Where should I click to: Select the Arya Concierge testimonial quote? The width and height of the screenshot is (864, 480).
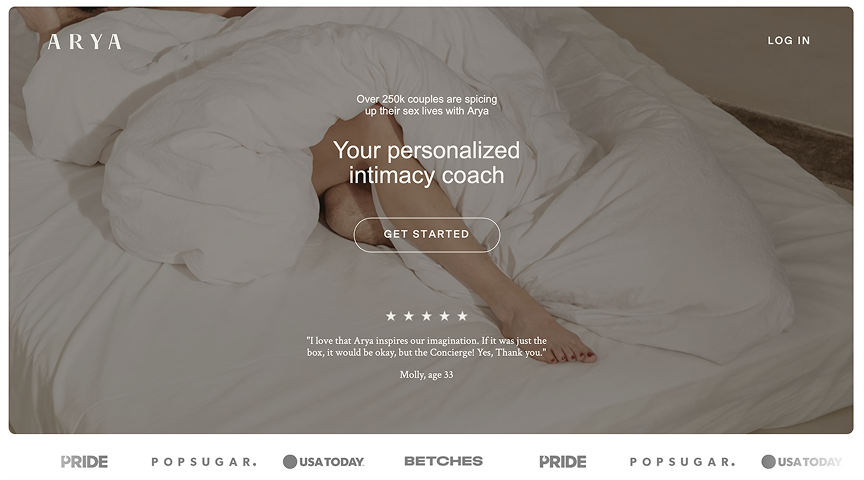point(426,347)
